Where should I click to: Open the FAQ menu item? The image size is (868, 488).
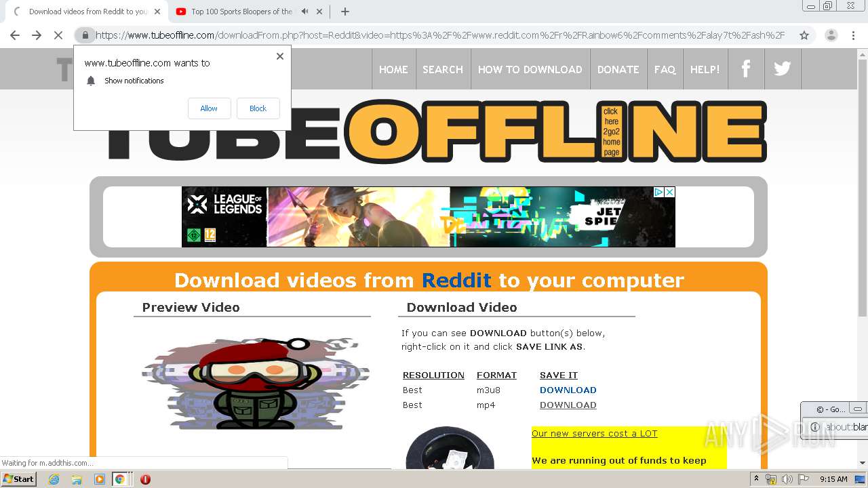[665, 69]
